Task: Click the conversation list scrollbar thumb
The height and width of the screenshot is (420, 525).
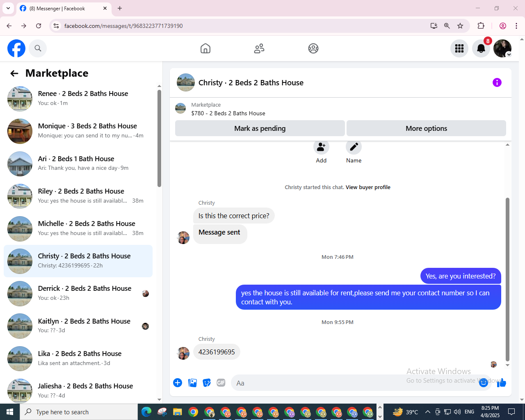Action: tap(160, 138)
